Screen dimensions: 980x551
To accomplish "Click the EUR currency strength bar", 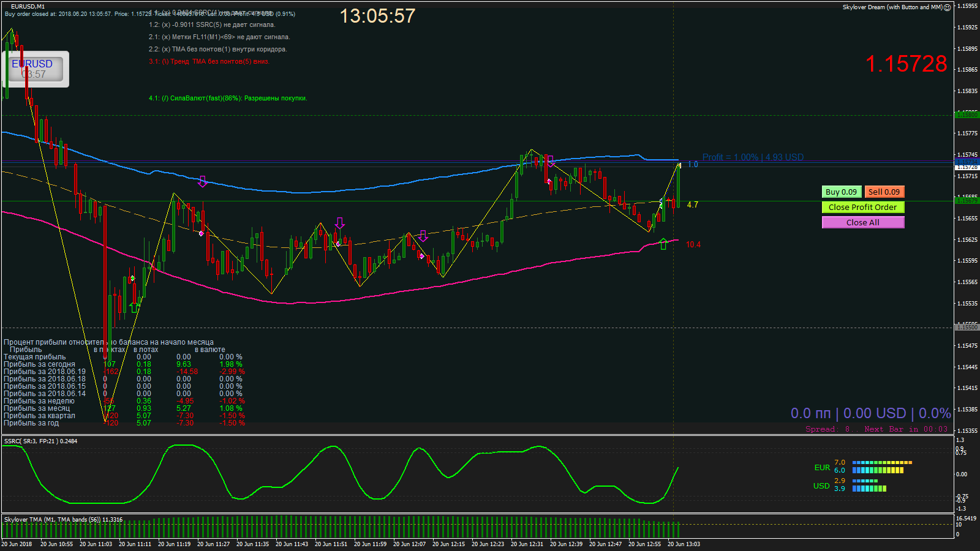I will pos(882,467).
